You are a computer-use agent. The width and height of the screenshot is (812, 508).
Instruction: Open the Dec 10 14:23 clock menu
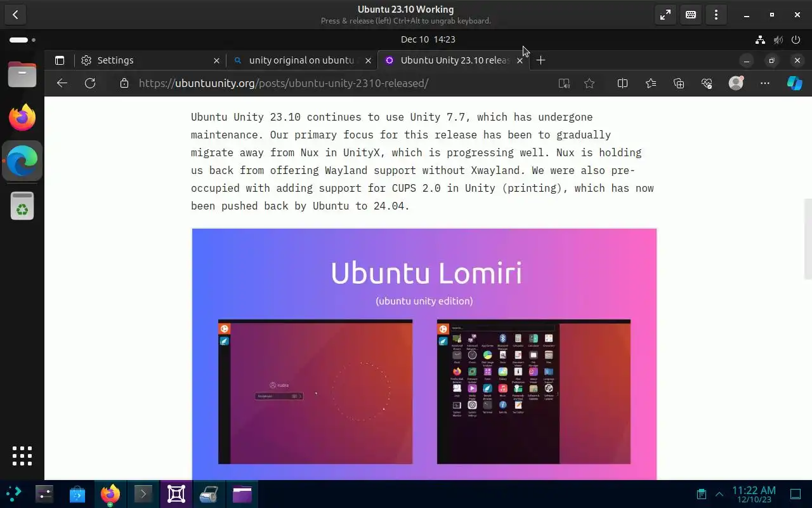click(428, 39)
